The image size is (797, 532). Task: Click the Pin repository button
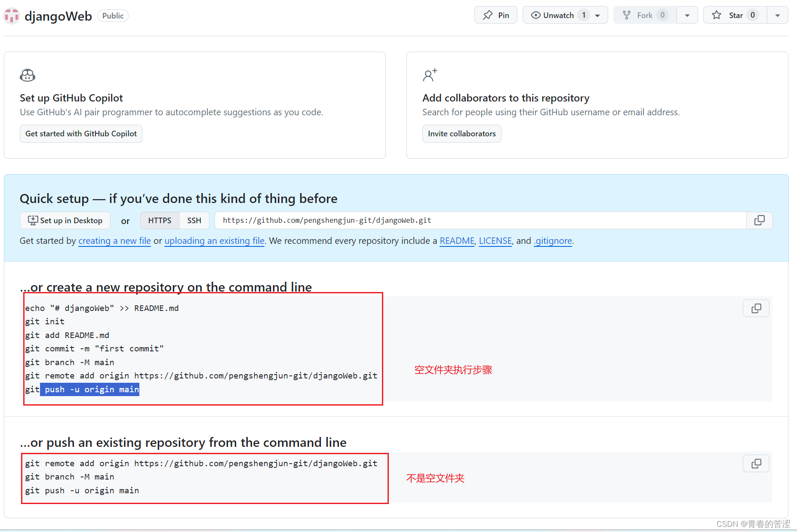pos(495,15)
